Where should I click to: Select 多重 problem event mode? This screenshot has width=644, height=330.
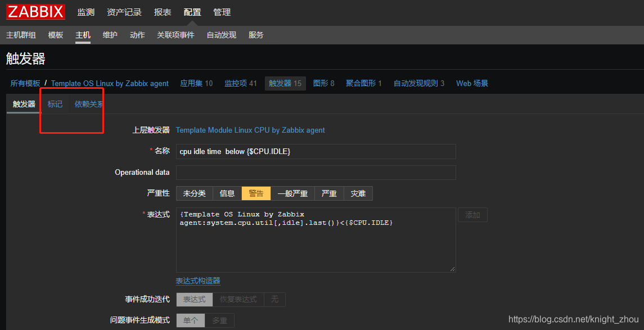click(219, 320)
